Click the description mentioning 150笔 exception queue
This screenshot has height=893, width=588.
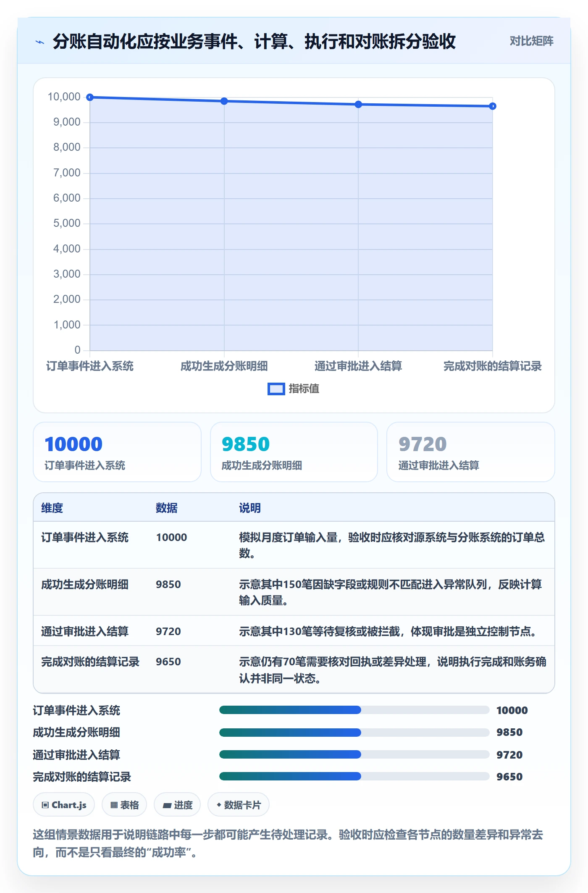tap(391, 593)
